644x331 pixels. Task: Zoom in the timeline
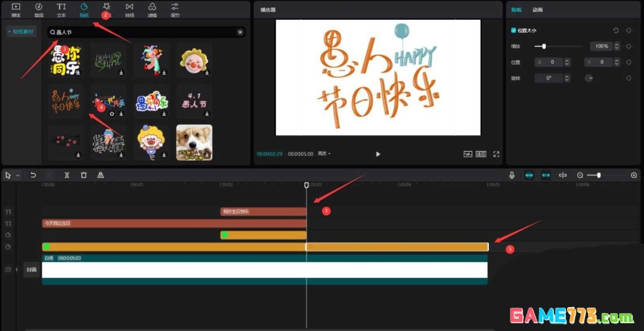634,175
